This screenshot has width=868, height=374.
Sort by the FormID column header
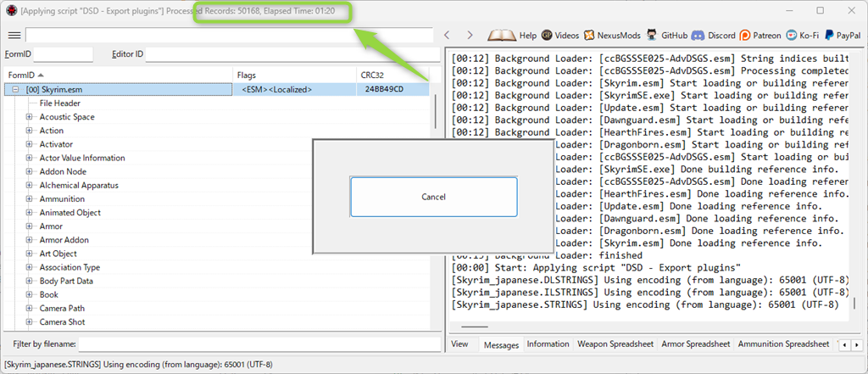(x=119, y=75)
